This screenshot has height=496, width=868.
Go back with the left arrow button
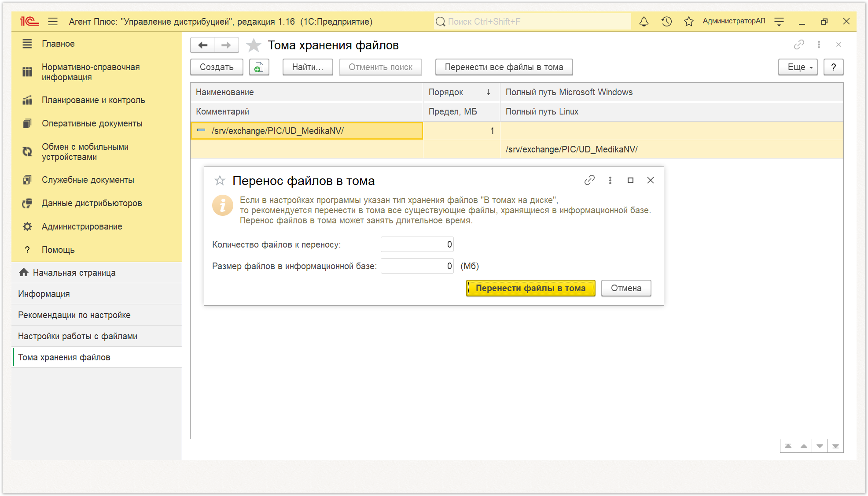point(203,45)
